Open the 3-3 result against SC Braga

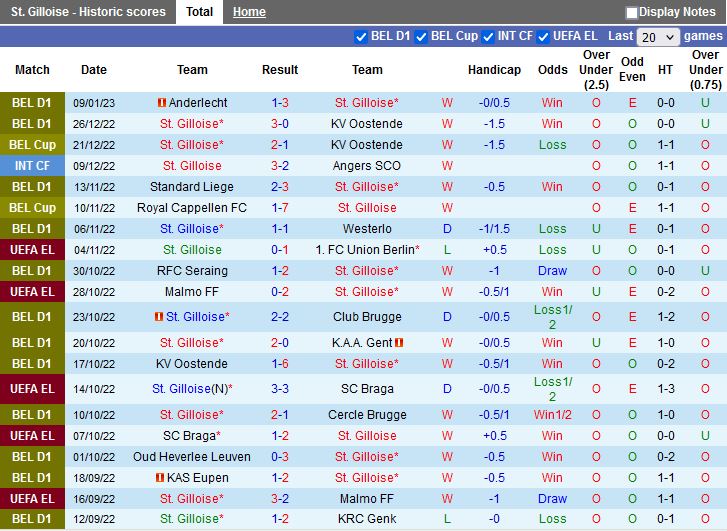tap(280, 389)
